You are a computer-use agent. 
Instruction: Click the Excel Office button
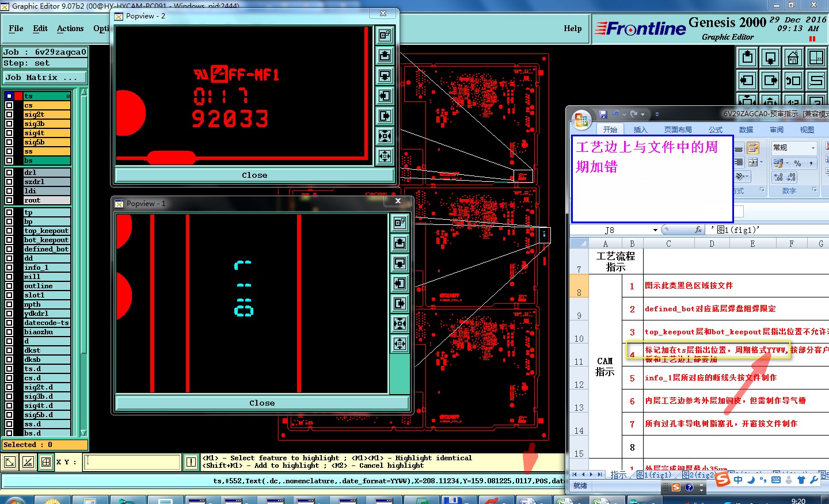581,120
